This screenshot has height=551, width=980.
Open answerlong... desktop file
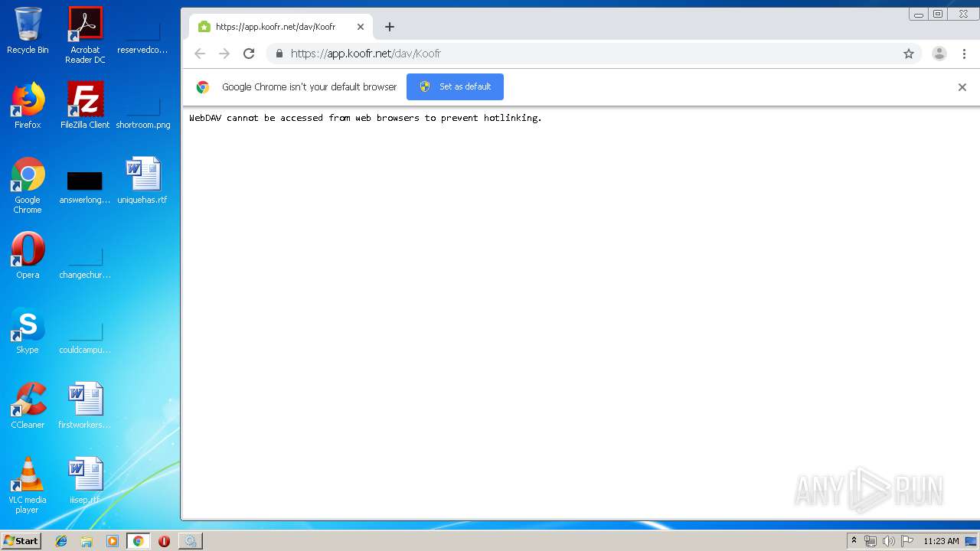point(85,187)
